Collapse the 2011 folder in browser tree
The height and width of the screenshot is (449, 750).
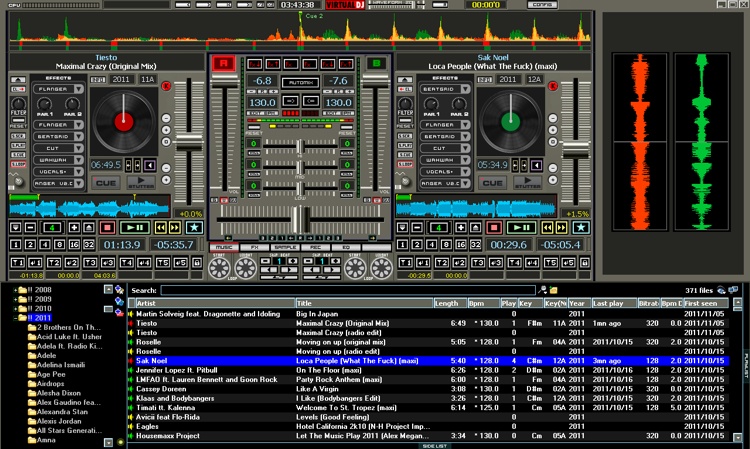tap(15, 318)
